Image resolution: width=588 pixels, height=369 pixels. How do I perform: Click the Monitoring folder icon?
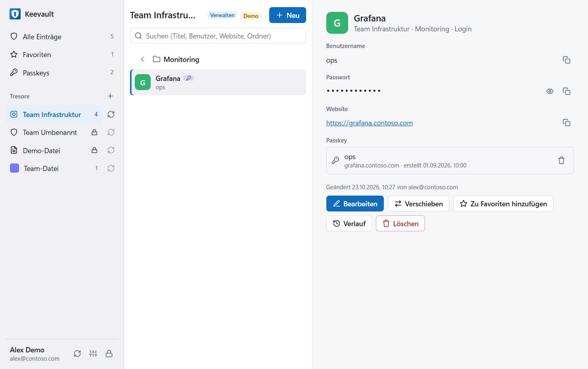pos(157,59)
